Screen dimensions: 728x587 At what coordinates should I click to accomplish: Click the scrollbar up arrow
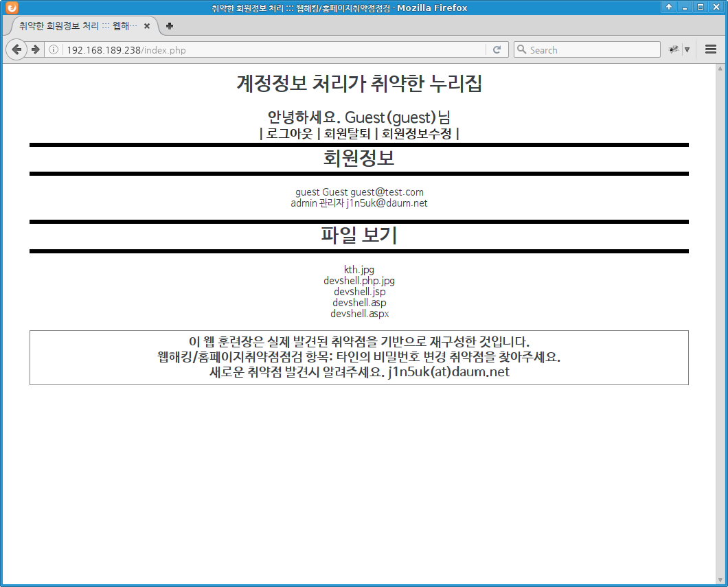pos(720,69)
